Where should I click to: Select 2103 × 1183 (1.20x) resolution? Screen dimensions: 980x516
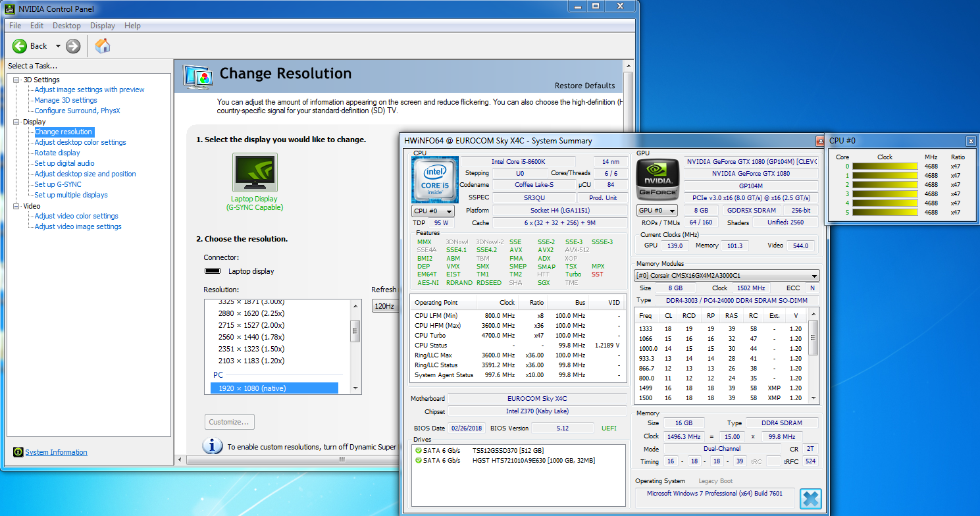(251, 361)
